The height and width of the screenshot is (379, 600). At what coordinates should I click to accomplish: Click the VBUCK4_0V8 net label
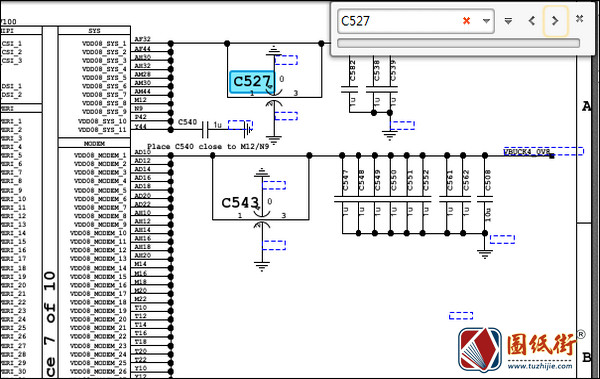pos(527,152)
